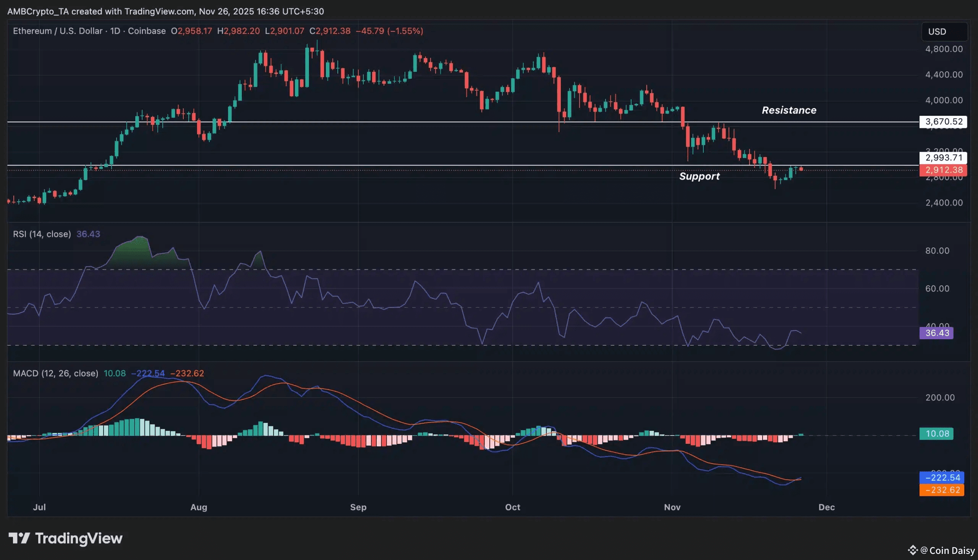The image size is (978, 560).
Task: Click the Resistance text annotation
Action: coord(789,110)
